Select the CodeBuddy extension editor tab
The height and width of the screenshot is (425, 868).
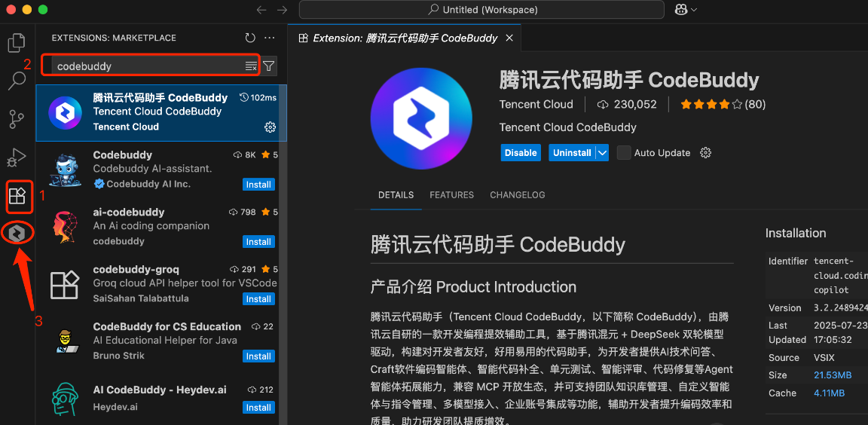tap(404, 38)
